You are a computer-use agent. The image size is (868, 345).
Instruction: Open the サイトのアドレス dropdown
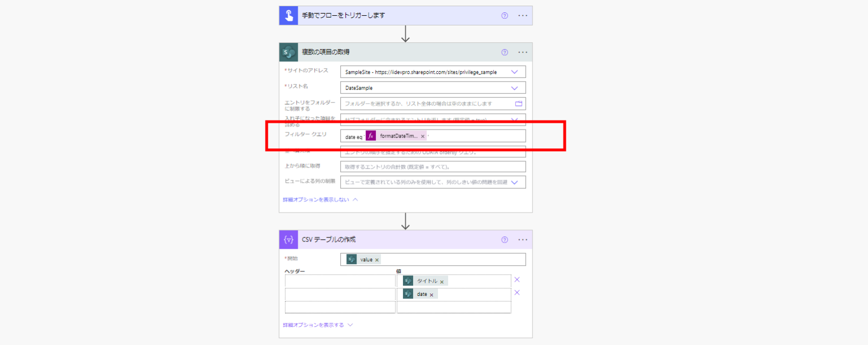click(515, 72)
